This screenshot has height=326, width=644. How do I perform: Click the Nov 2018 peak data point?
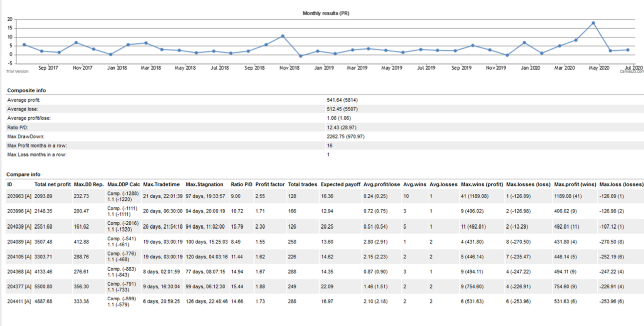coord(283,36)
